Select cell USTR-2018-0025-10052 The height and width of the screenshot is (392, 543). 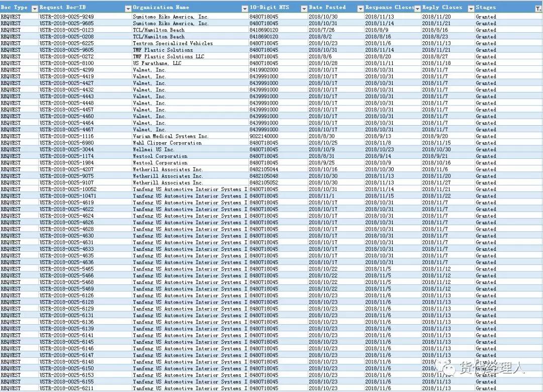pyautogui.click(x=85, y=189)
